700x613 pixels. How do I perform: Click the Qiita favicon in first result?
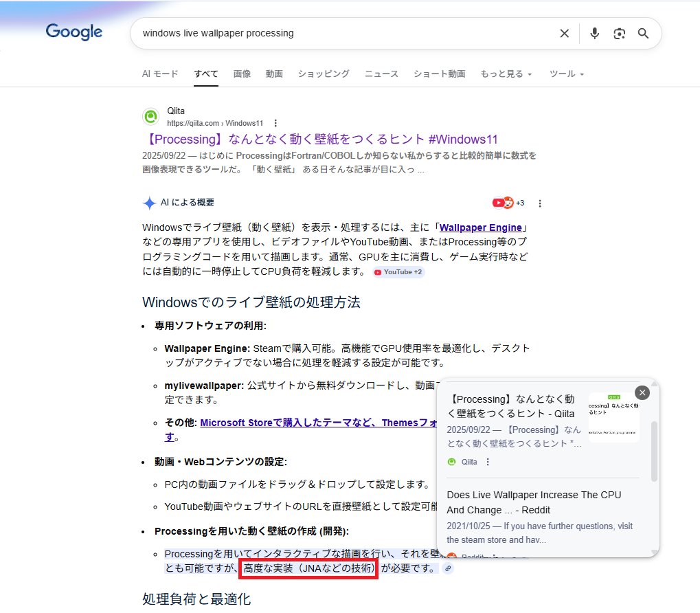[151, 117]
